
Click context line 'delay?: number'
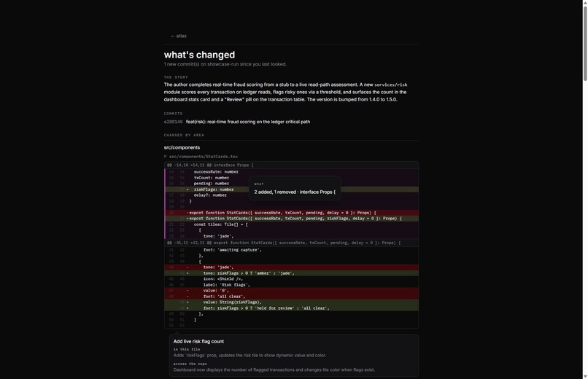click(x=291, y=195)
